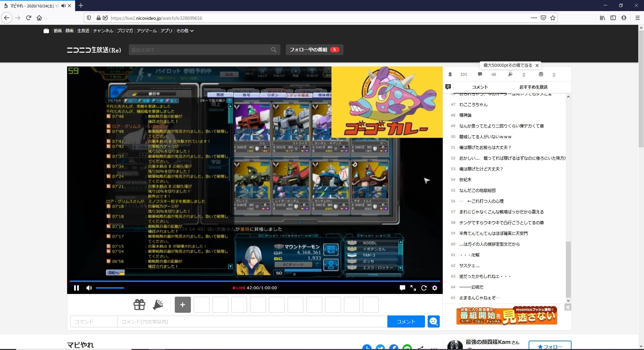Image resolution: width=644 pixels, height=350 pixels.
Task: Open page actions ellipsis in address bar
Action: click(534, 18)
